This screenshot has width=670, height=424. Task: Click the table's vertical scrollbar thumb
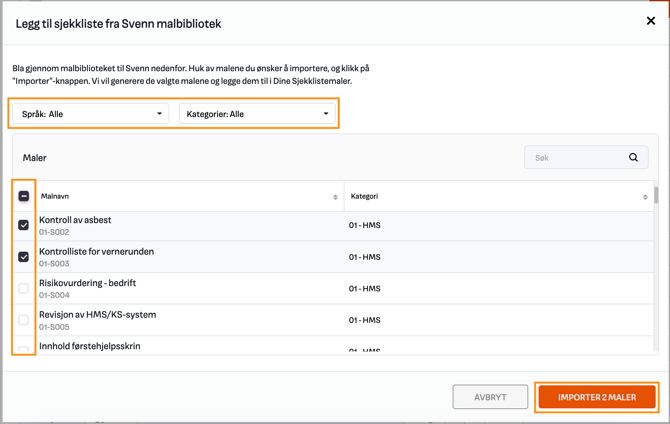coord(656,195)
